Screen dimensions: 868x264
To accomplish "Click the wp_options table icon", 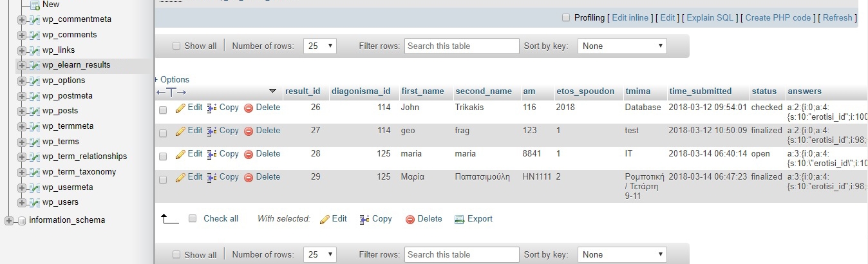I will [35, 81].
